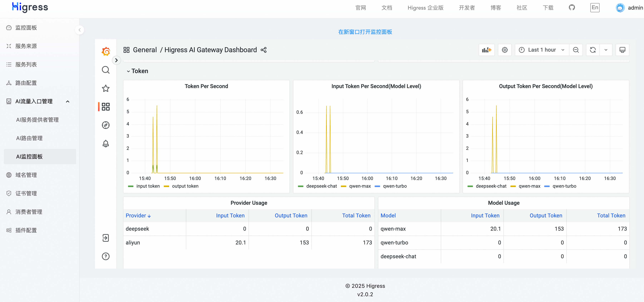
Task: Open refresh interval dropdown arrow
Action: coord(606,50)
